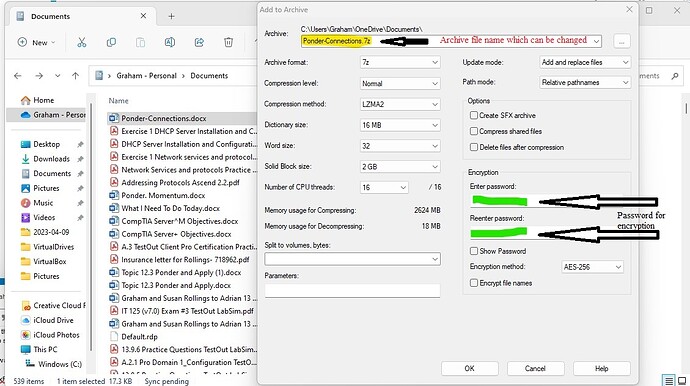Click the OK button

pyautogui.click(x=470, y=368)
